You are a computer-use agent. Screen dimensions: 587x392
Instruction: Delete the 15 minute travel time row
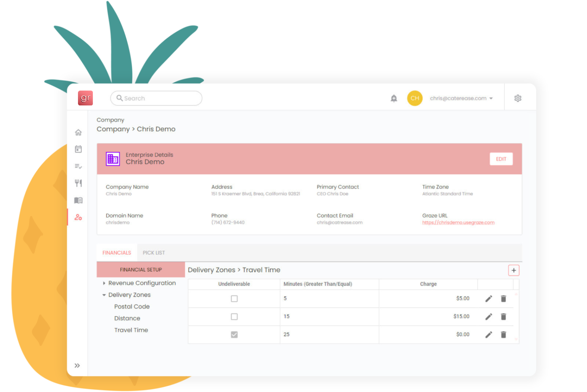tap(503, 317)
